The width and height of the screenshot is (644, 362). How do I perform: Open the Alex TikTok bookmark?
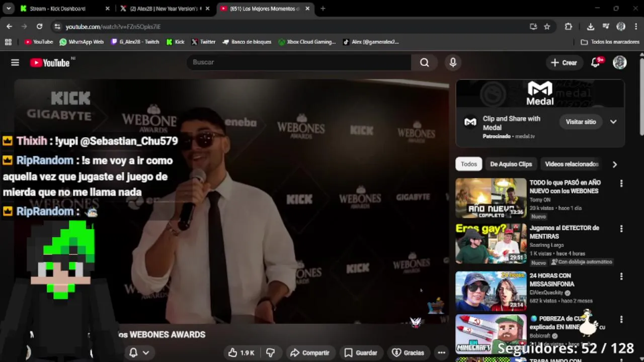[371, 42]
